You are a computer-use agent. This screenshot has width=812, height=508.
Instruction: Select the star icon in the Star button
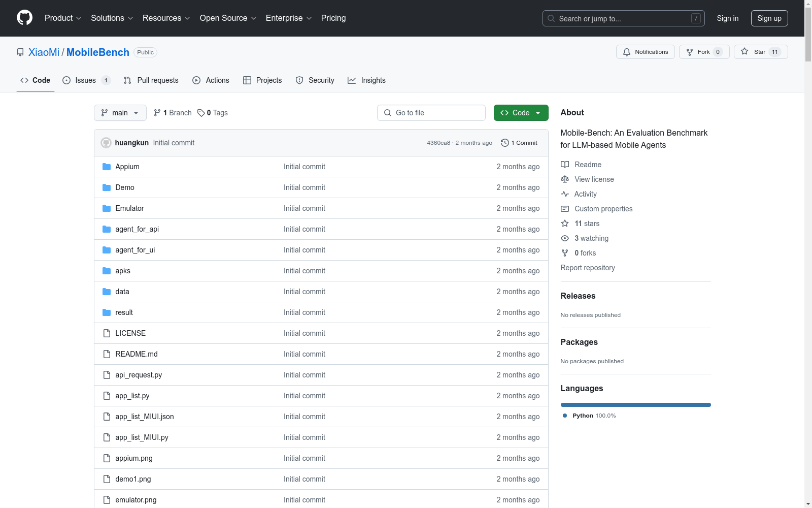click(x=745, y=51)
